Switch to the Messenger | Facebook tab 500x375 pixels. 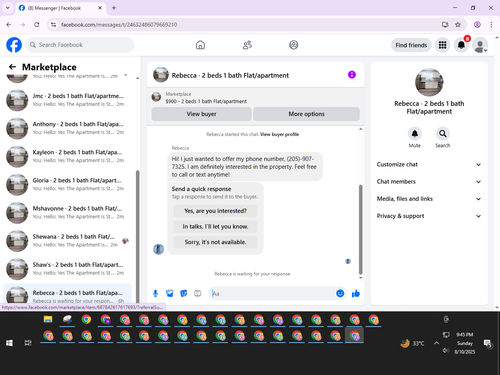click(x=61, y=8)
